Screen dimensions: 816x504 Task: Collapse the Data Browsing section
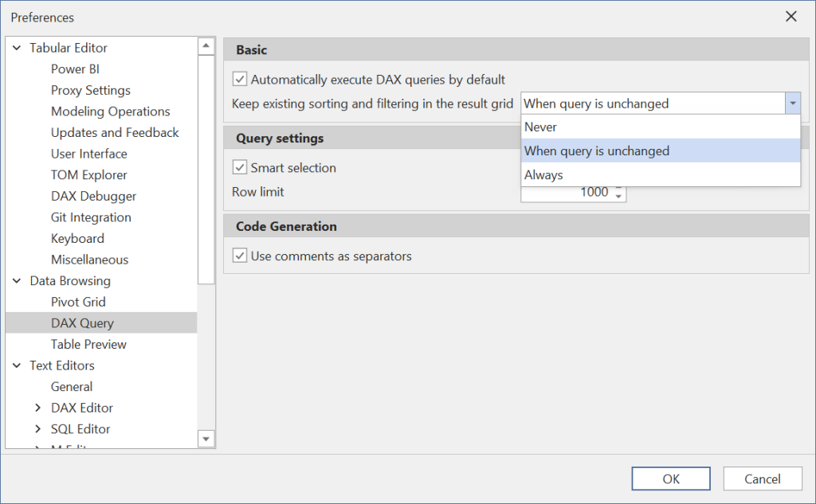pos(16,280)
